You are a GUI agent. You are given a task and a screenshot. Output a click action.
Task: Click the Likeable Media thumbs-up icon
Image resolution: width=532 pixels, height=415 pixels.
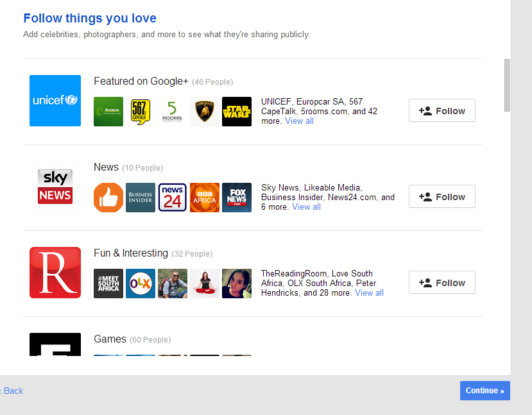pyautogui.click(x=108, y=198)
